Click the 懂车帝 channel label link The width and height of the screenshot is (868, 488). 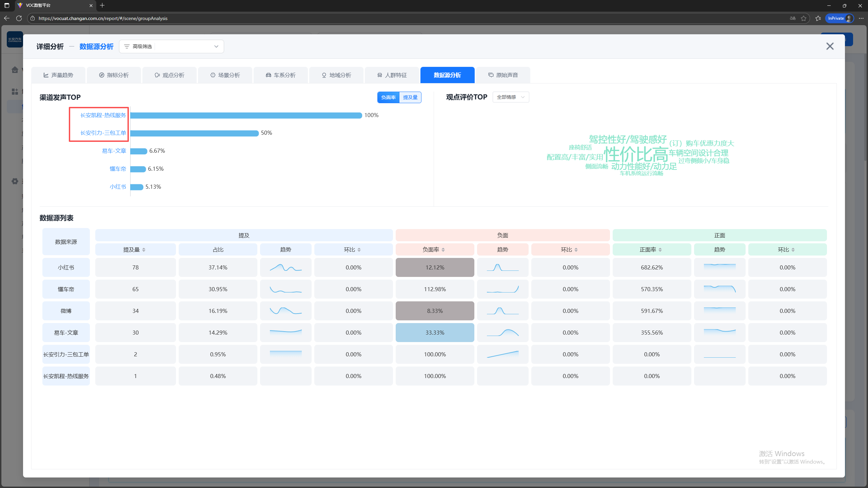(x=118, y=169)
